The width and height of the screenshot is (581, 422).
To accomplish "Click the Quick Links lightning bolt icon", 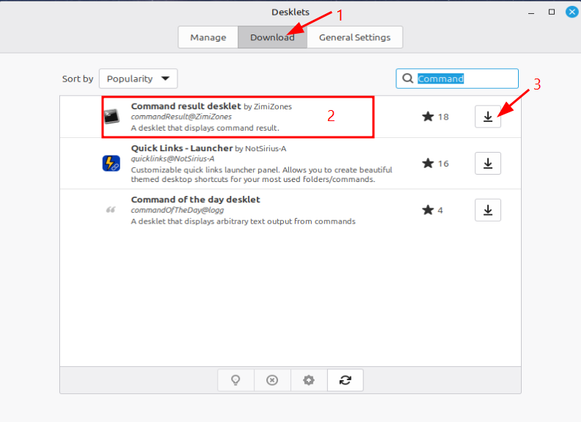I will tap(111, 163).
